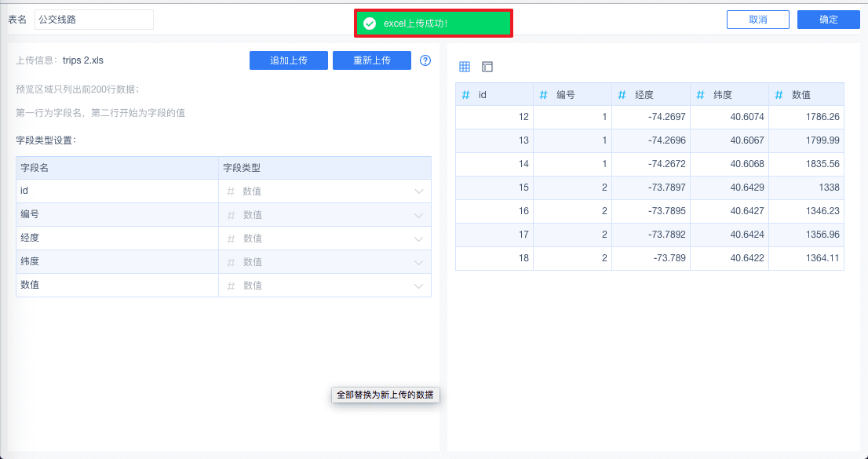Confirm with the 确定 button
The image size is (868, 459).
(x=828, y=20)
